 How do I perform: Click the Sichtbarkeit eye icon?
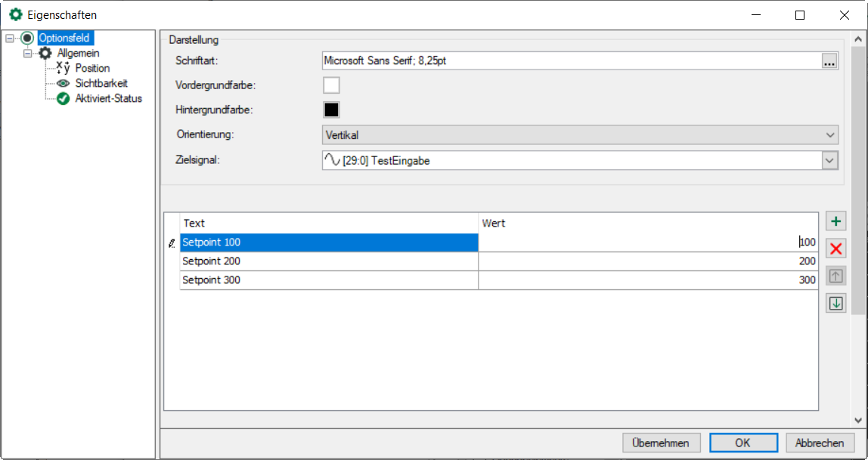point(63,84)
